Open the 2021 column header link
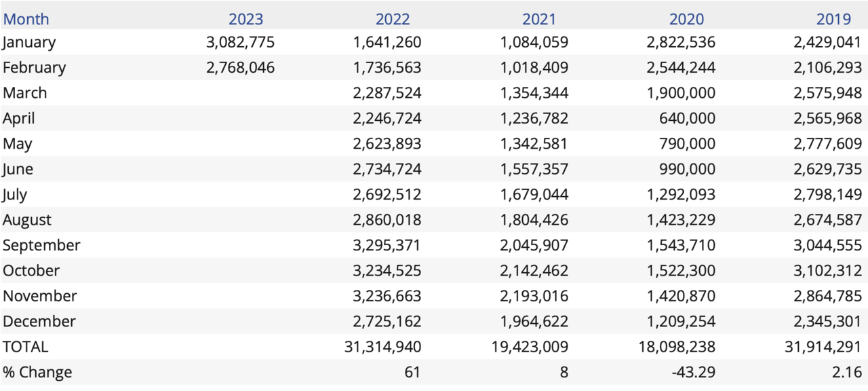Image resolution: width=868 pixels, height=391 pixels. click(539, 19)
